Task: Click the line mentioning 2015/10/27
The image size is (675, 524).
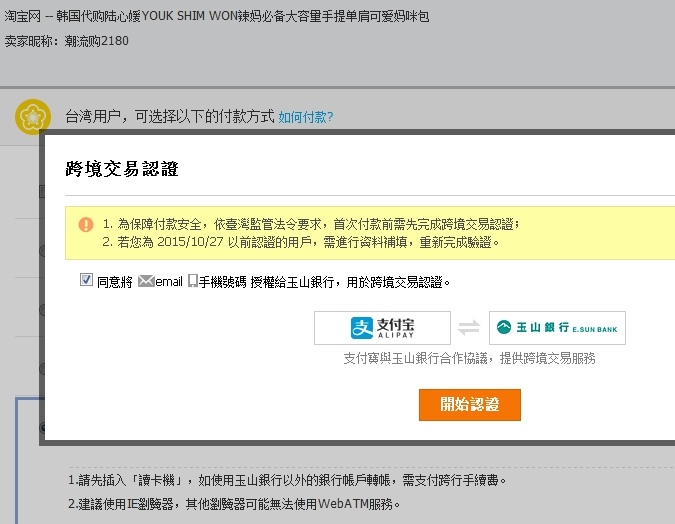Action: [300, 242]
